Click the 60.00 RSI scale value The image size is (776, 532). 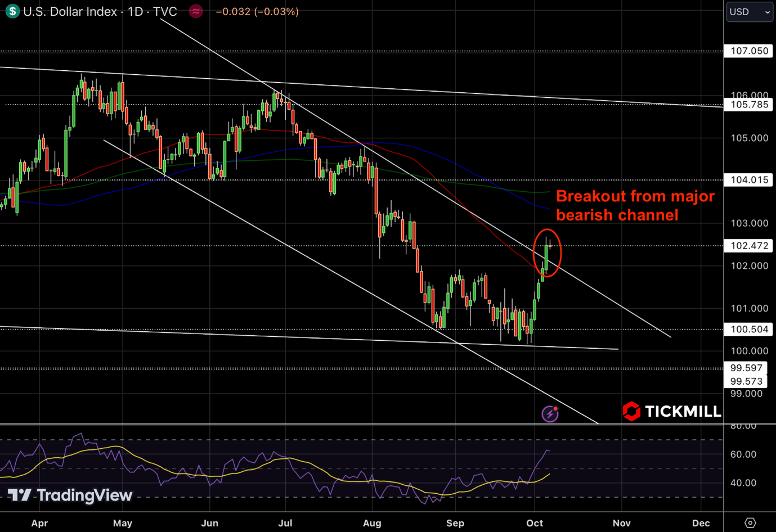coord(743,454)
